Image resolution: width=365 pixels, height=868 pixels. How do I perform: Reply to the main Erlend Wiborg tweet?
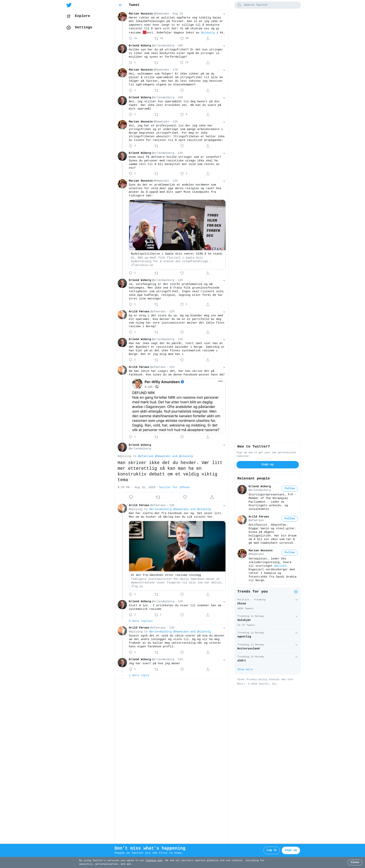point(131,497)
